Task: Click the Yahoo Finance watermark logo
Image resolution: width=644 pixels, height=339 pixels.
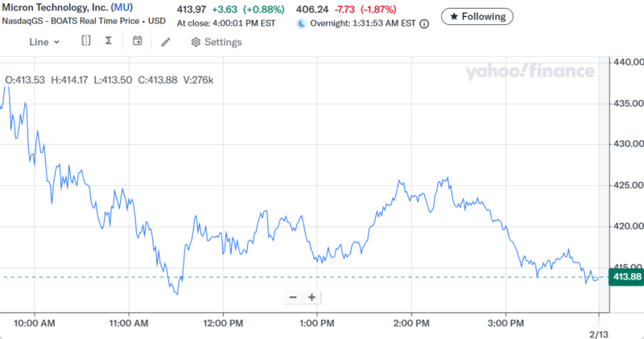Action: point(529,72)
